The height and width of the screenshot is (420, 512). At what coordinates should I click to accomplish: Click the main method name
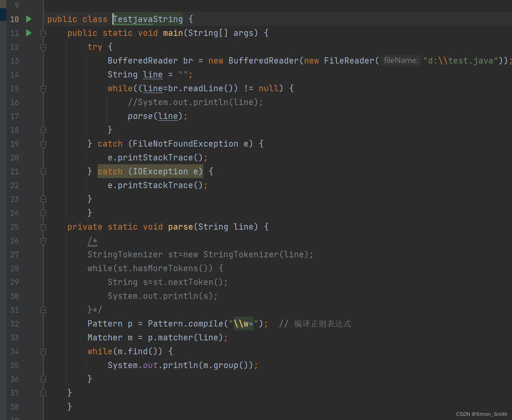pyautogui.click(x=173, y=33)
